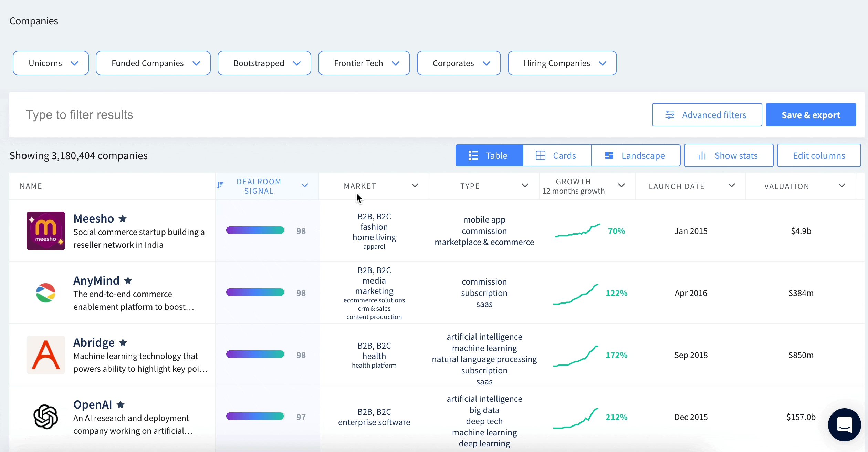Open the Funded Companies dropdown
The width and height of the screenshot is (868, 452).
(x=153, y=63)
